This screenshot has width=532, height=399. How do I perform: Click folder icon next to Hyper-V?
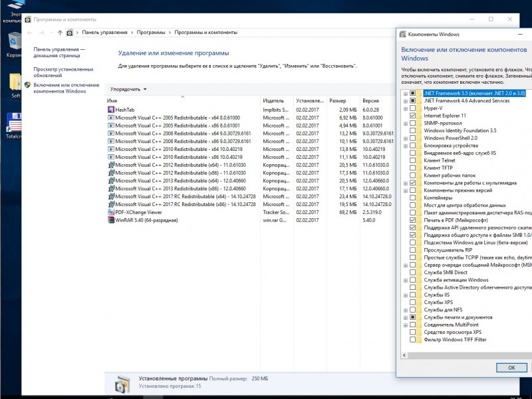click(419, 108)
